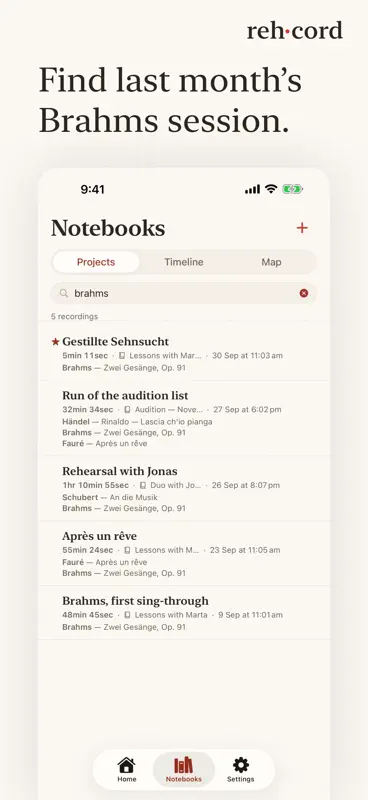The width and height of the screenshot is (368, 800).
Task: Open Après un rêve recording
Action: (184, 554)
